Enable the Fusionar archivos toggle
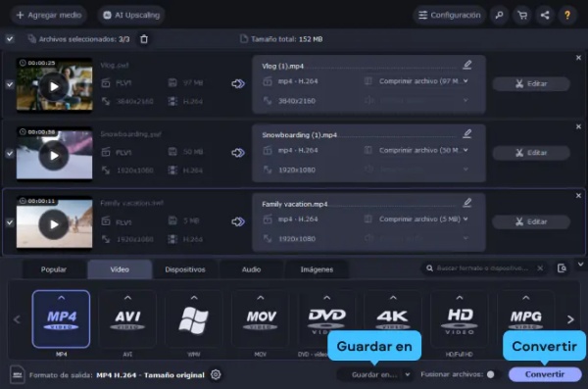Image resolution: width=588 pixels, height=389 pixels. click(493, 374)
